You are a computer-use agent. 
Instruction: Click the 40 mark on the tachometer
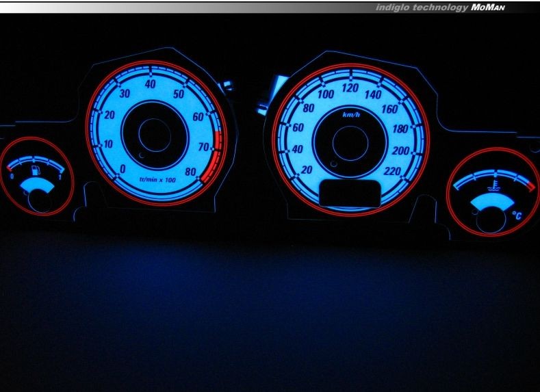click(x=150, y=84)
